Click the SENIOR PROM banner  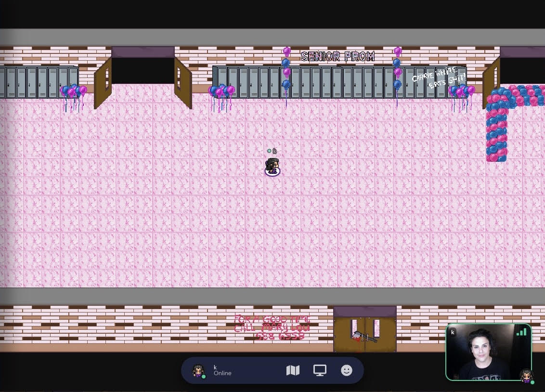tap(337, 57)
